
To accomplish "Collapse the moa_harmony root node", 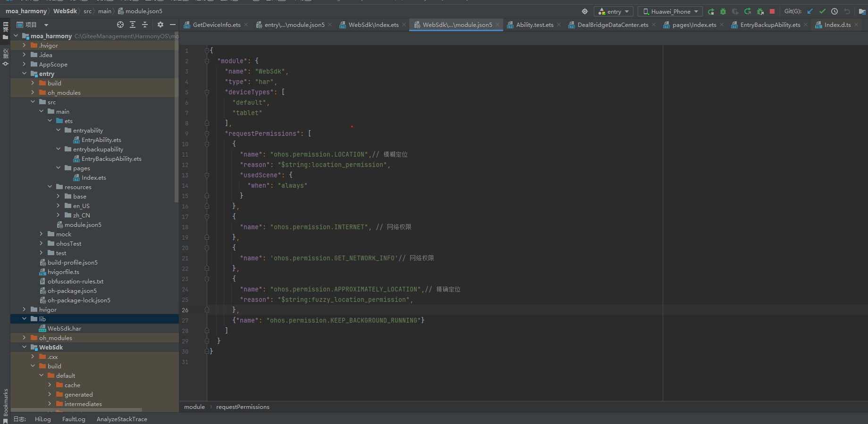I will [x=16, y=36].
